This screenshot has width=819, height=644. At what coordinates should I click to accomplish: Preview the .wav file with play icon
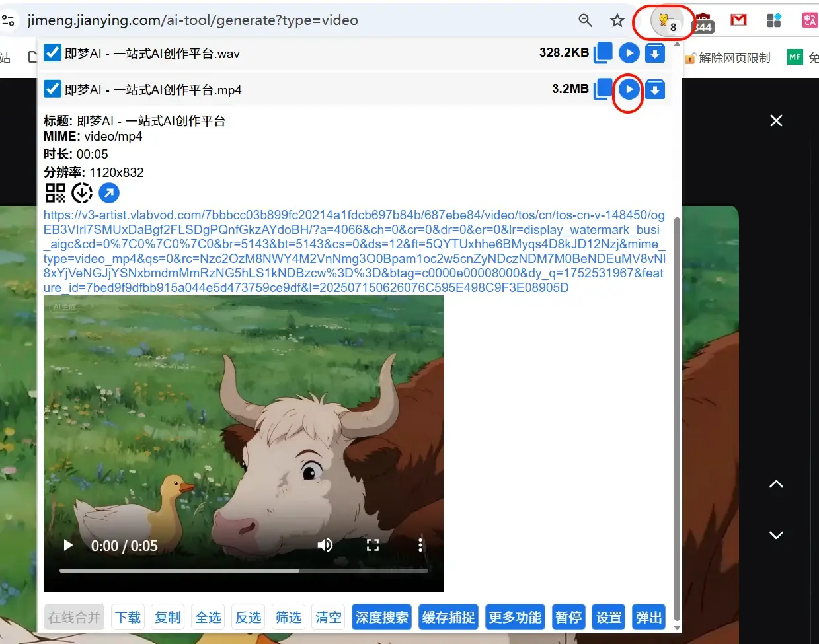[629, 53]
